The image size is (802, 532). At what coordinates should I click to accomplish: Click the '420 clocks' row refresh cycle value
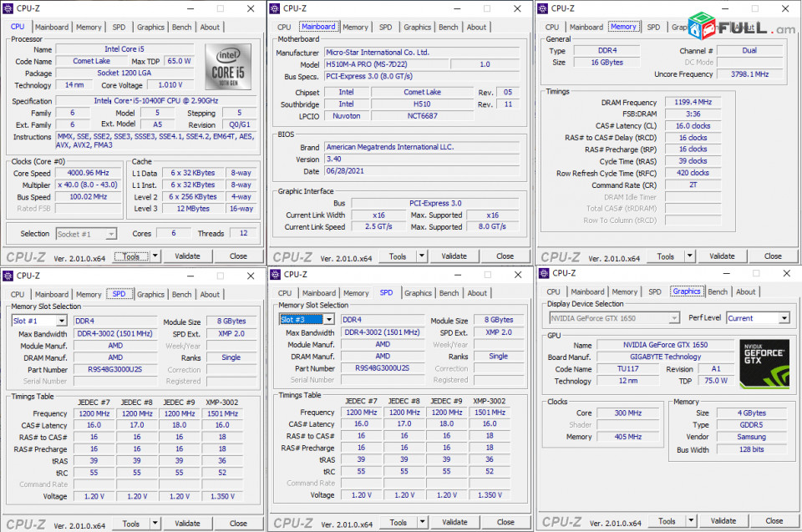click(x=693, y=173)
